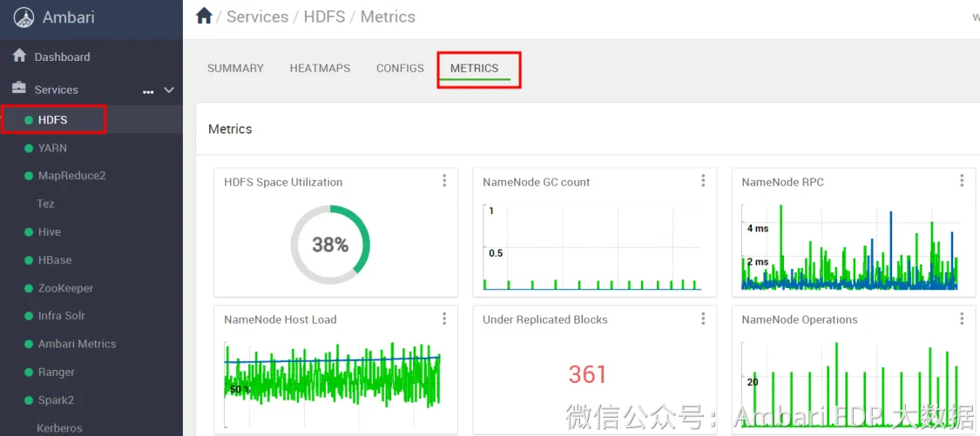This screenshot has height=436, width=980.
Task: Click the Metrics section heading
Action: coord(230,130)
